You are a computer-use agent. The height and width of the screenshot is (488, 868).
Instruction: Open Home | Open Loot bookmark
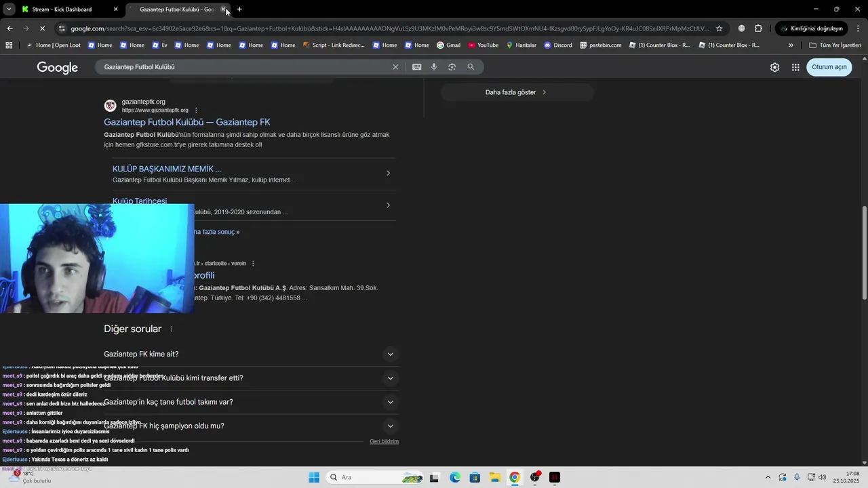(x=53, y=45)
